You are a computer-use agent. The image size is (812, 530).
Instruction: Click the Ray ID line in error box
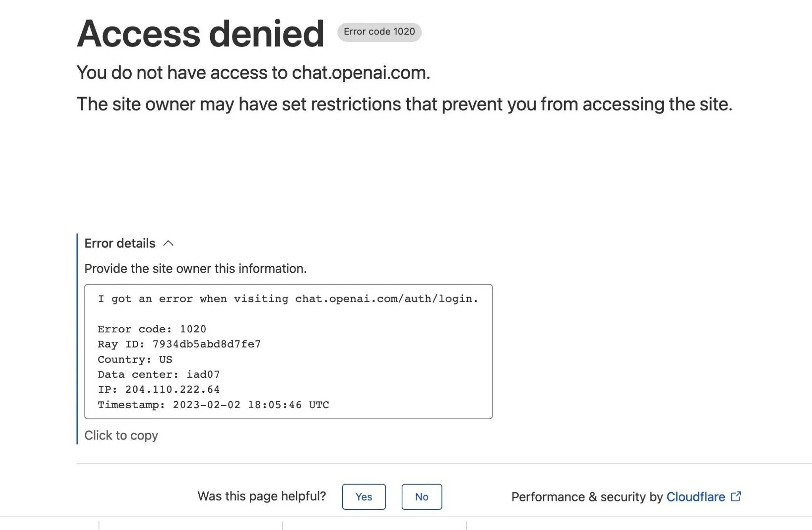(179, 344)
